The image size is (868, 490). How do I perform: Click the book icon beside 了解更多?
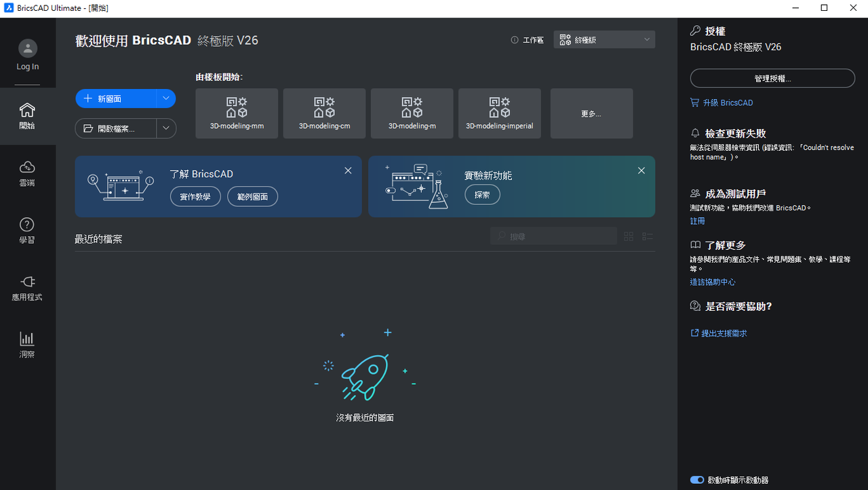tap(695, 245)
